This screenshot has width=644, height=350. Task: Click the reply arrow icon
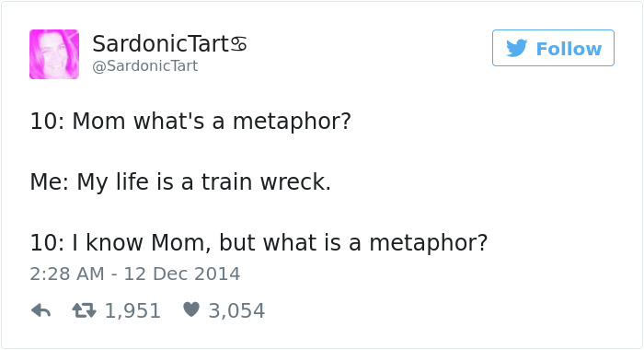(41, 310)
